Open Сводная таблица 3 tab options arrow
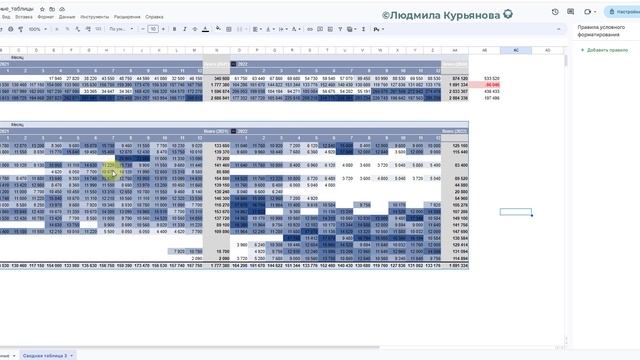This screenshot has height=360, width=640. click(x=72, y=356)
